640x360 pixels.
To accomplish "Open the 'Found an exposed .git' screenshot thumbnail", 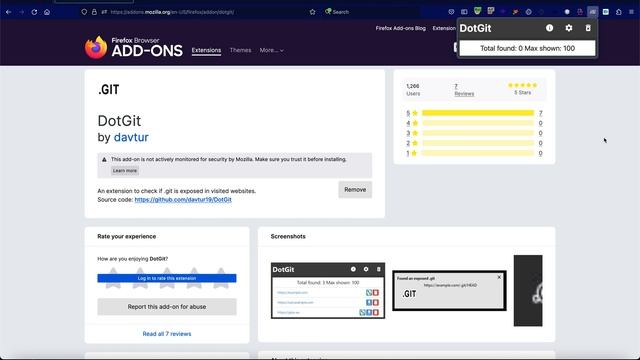I will [x=449, y=291].
